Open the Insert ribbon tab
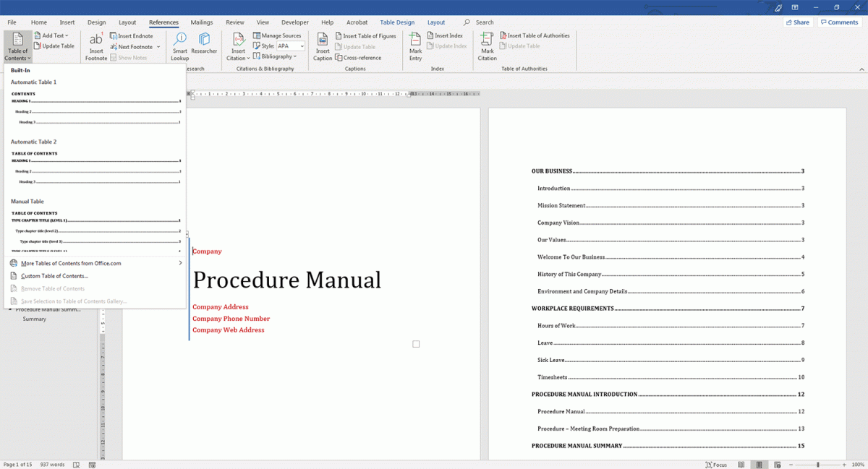The height and width of the screenshot is (469, 868). pyautogui.click(x=67, y=22)
